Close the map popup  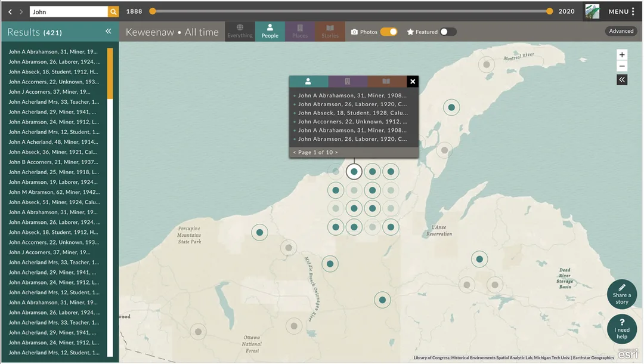(413, 81)
